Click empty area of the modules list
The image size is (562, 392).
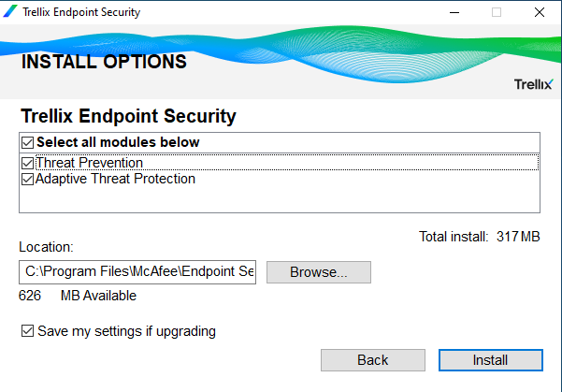(x=280, y=200)
